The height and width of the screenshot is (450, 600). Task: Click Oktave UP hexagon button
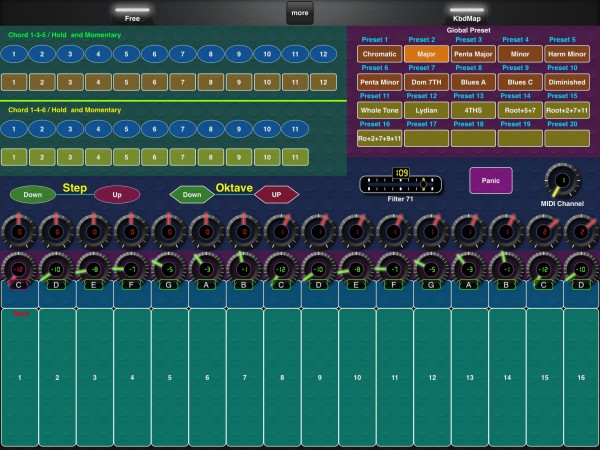point(276,194)
